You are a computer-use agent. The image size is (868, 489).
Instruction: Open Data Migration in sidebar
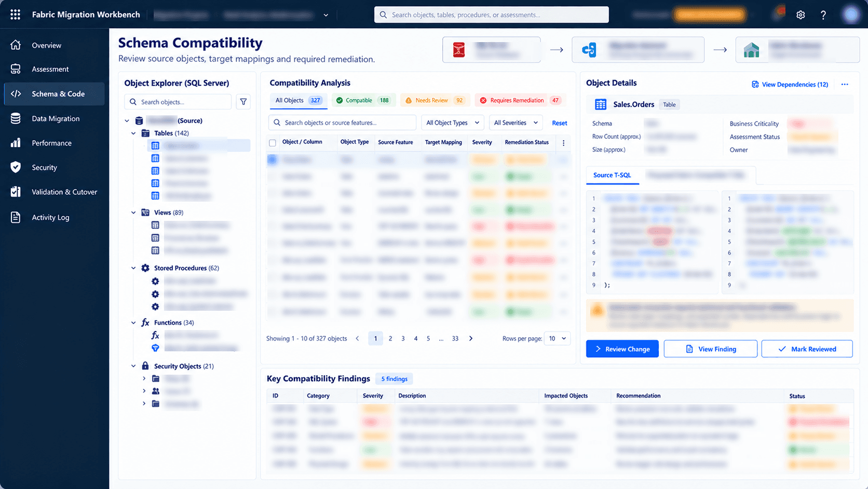click(54, 118)
